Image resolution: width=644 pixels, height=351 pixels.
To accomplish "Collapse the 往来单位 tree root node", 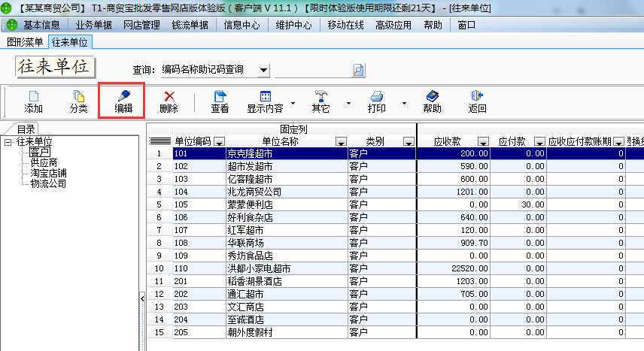I will pos(8,141).
